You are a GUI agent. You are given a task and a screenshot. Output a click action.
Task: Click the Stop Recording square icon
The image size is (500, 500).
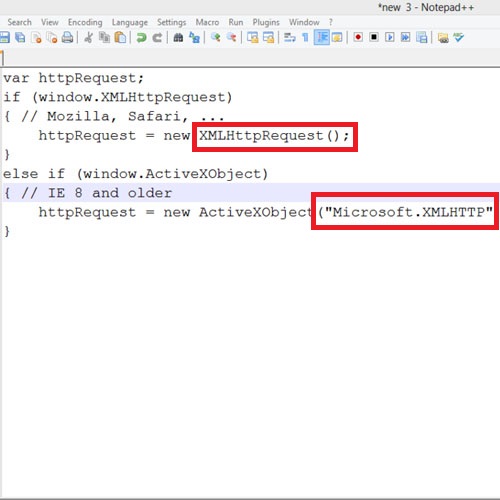(374, 37)
